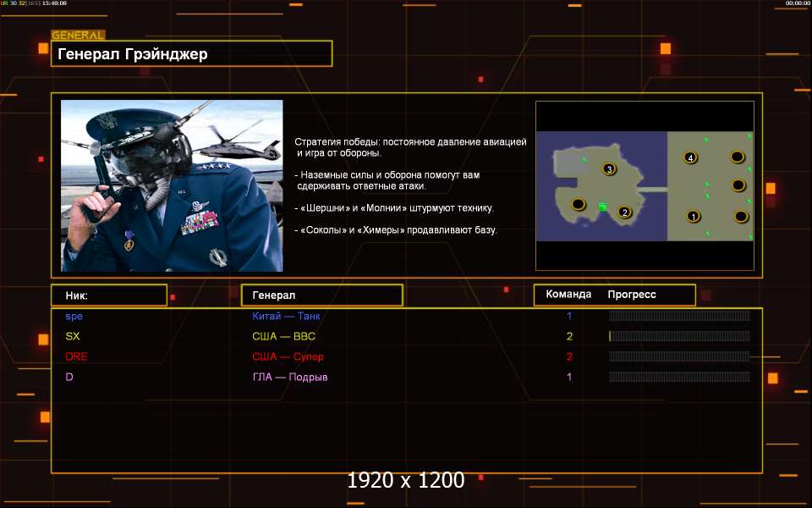The height and width of the screenshot is (508, 812).
Task: Select start position 2 on the island
Action: 625,213
